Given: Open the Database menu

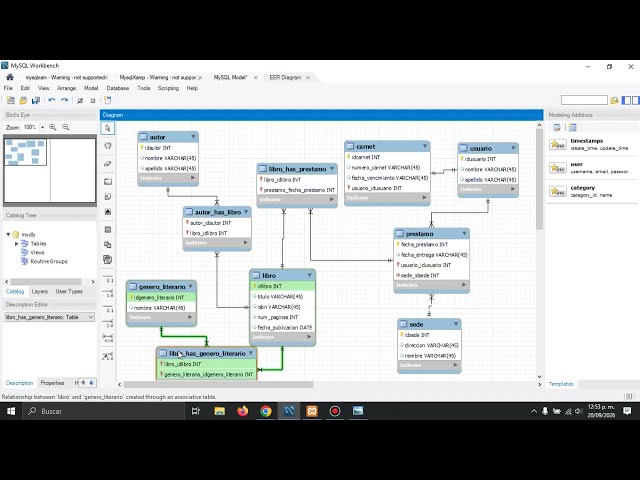Looking at the screenshot, I should tap(118, 88).
